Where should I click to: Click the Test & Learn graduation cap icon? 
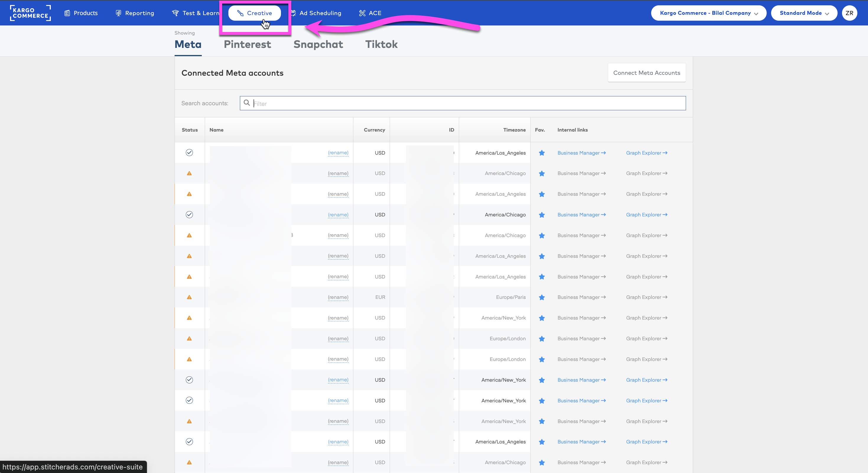175,13
